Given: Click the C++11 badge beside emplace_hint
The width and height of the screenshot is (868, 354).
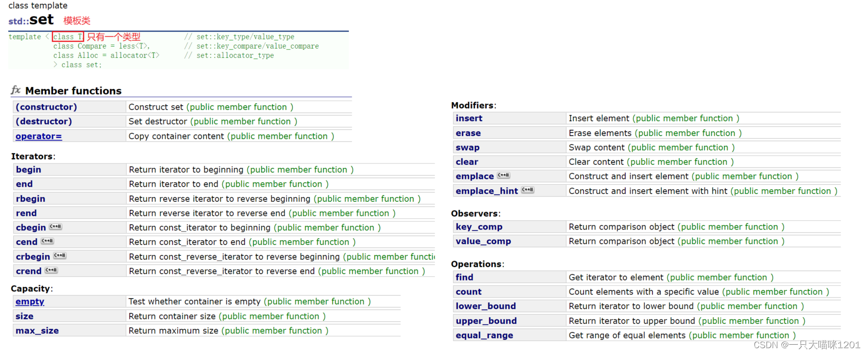Looking at the screenshot, I should point(528,190).
